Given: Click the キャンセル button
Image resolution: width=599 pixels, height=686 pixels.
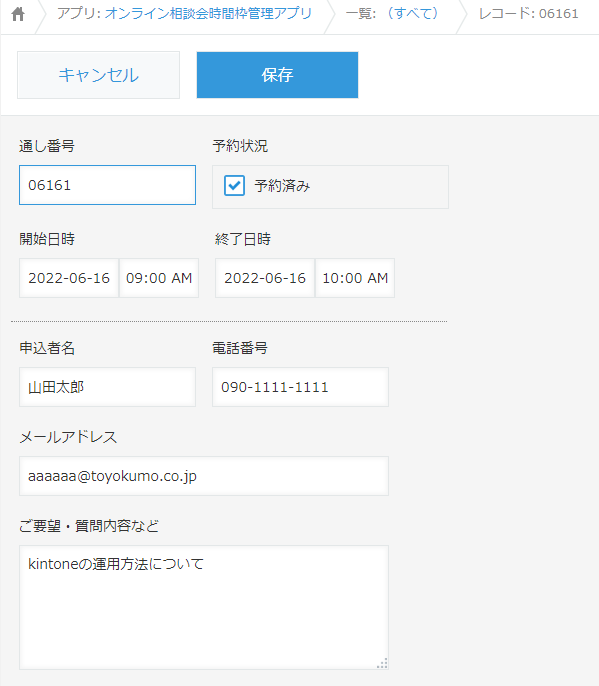Looking at the screenshot, I should click(x=98, y=75).
